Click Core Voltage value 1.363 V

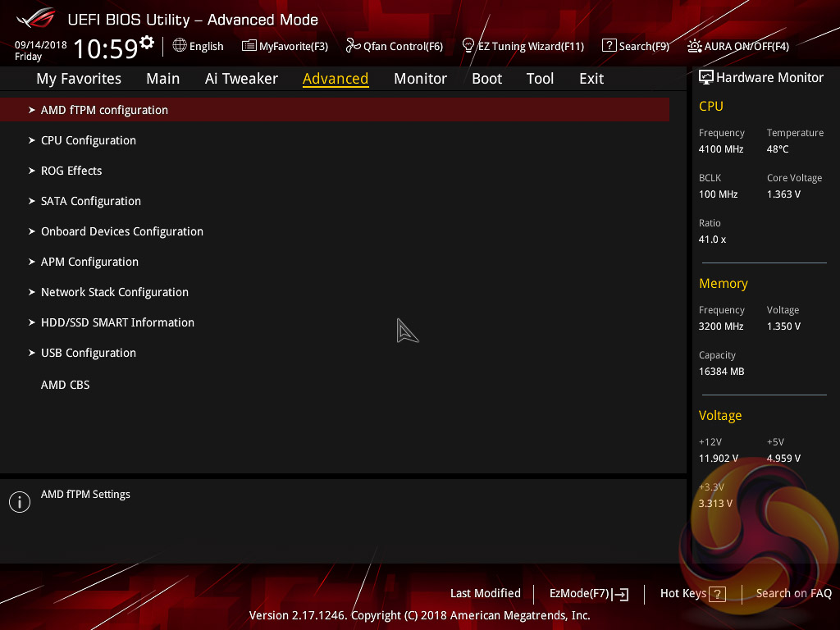click(783, 194)
